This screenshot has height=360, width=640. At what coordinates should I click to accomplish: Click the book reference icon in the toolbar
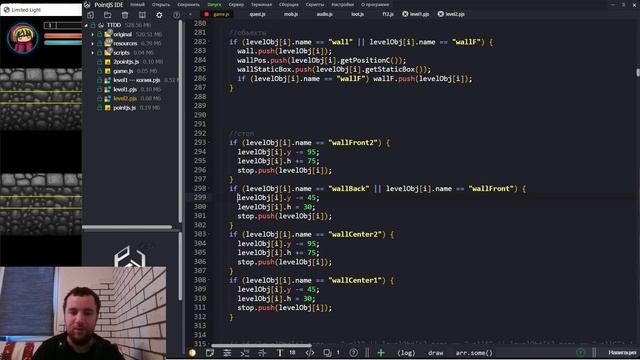tap(142, 15)
